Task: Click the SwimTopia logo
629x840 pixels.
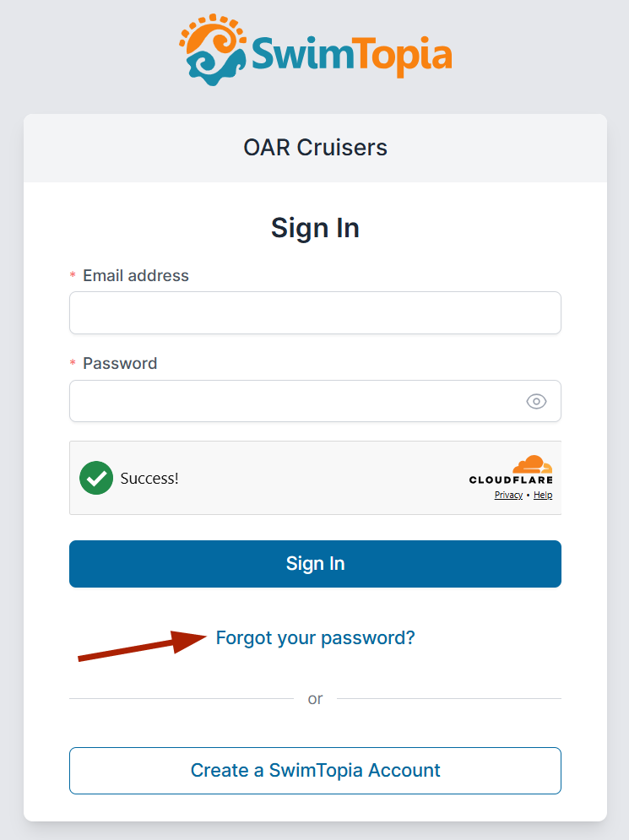Action: 314,48
